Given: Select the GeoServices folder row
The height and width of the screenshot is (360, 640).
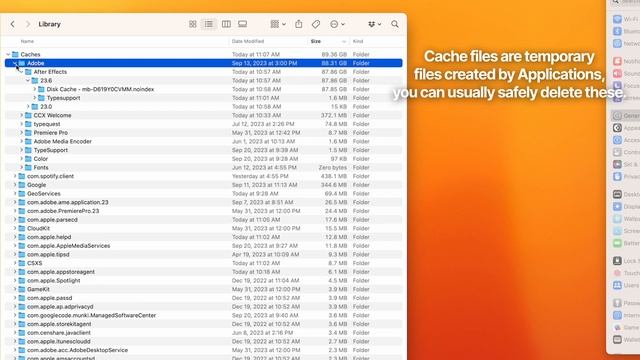Looking at the screenshot, I should (x=203, y=194).
